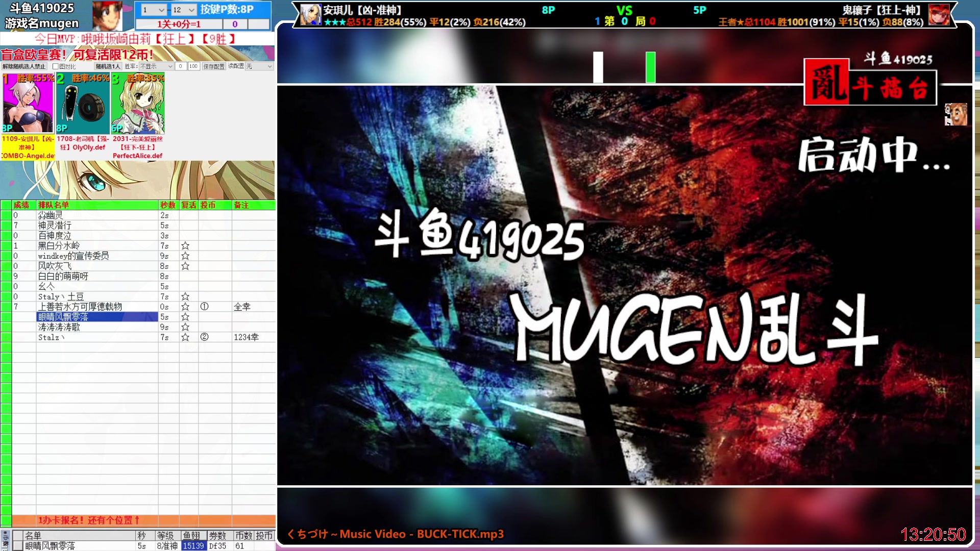This screenshot has height=551, width=980.
Task: Click the 8准神 level cell
Action: [167, 546]
